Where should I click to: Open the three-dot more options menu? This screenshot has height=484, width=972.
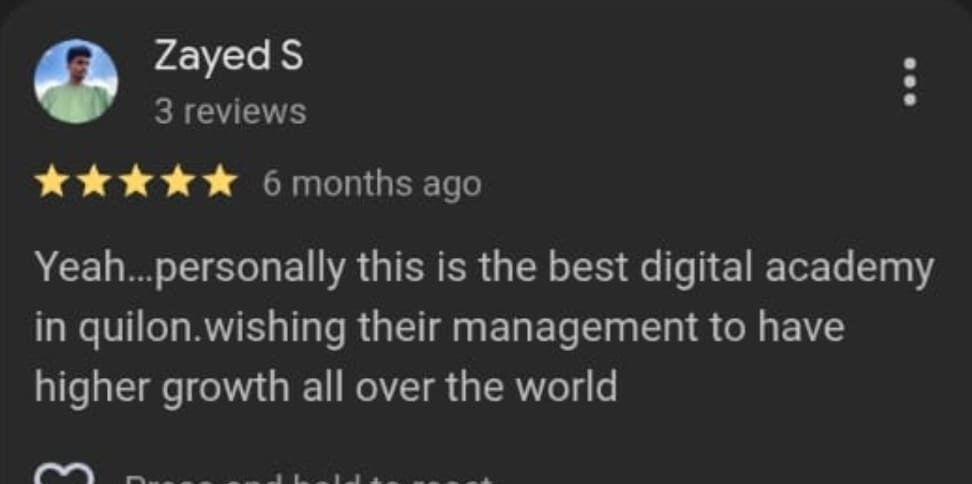click(x=909, y=82)
